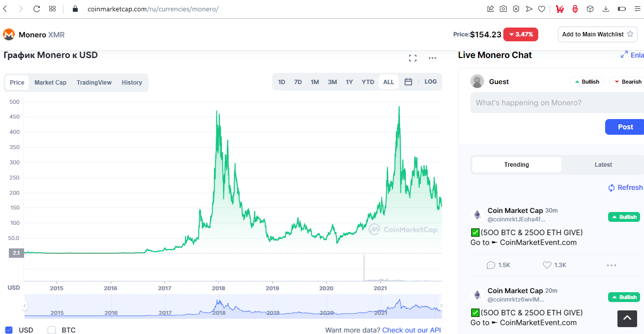Show Latest chat posts
The height and width of the screenshot is (334, 644).
point(603,165)
